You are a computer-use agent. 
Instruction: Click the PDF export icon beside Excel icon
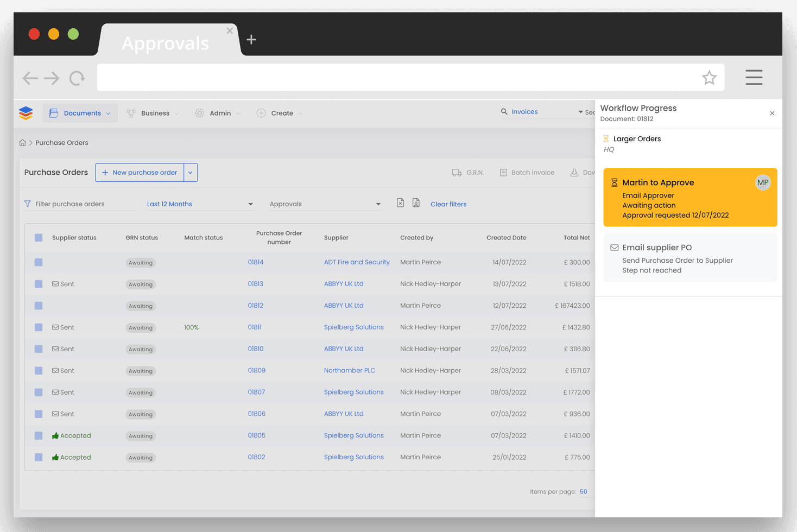point(416,202)
